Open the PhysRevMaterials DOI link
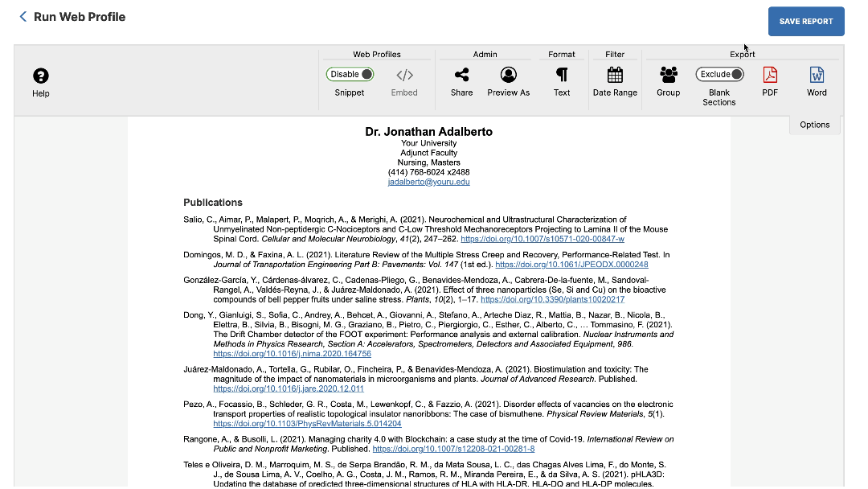 click(306, 423)
